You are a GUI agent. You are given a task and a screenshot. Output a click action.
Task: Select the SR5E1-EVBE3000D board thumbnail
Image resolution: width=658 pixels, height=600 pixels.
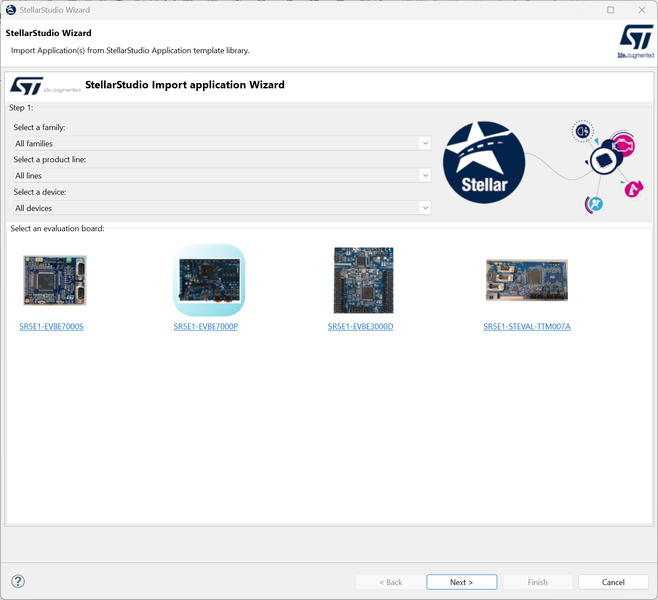(363, 280)
